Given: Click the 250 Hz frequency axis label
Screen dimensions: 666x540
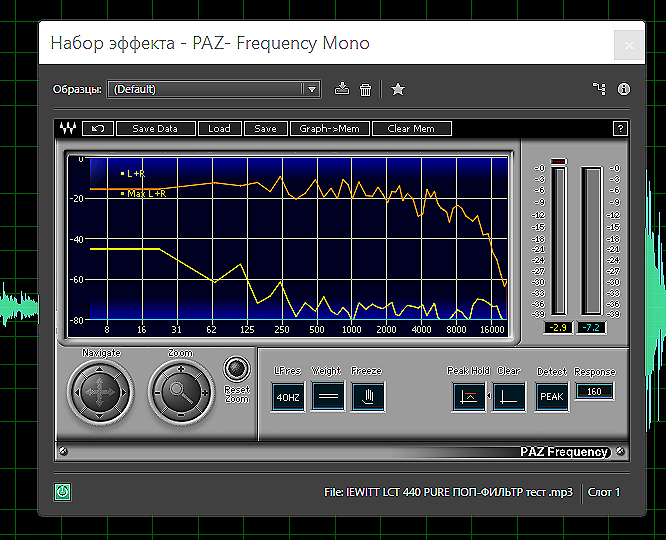Looking at the screenshot, I should coord(282,330).
